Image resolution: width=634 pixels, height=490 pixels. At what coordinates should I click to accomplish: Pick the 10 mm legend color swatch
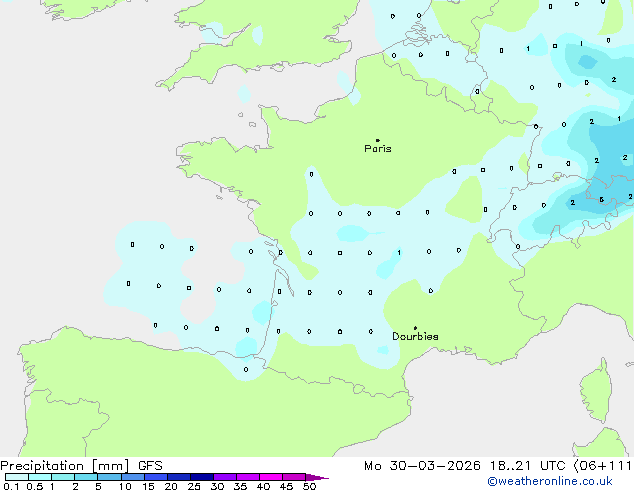point(133,477)
